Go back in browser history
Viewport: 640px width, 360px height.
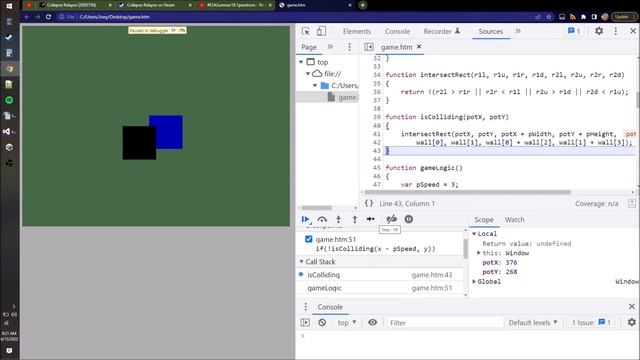(27, 17)
